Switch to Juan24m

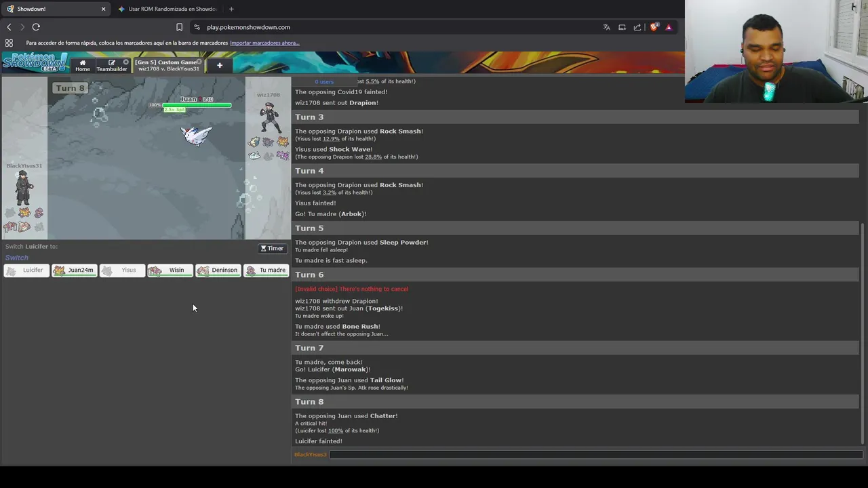(74, 270)
